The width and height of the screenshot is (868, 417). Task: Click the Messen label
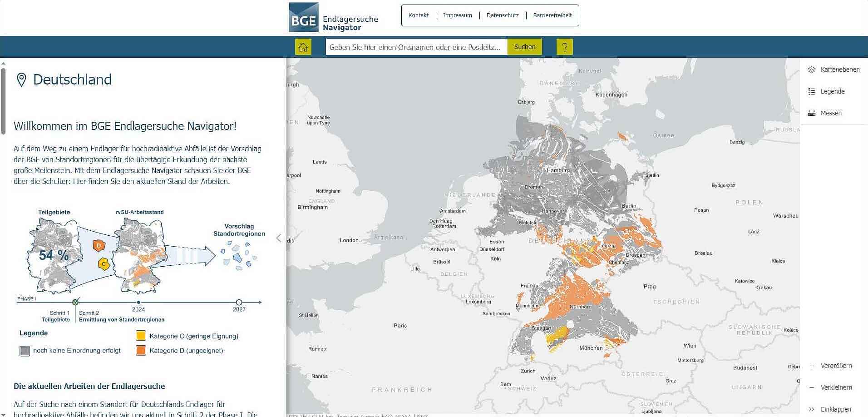(x=831, y=113)
